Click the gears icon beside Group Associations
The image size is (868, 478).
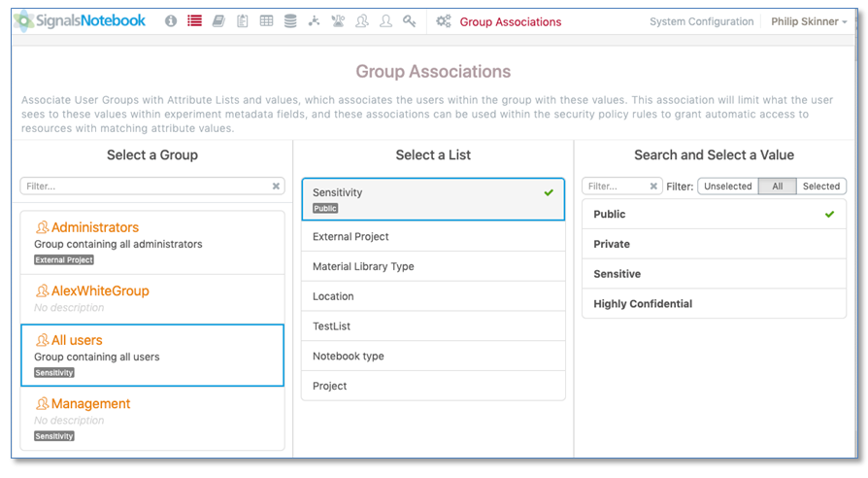(444, 21)
